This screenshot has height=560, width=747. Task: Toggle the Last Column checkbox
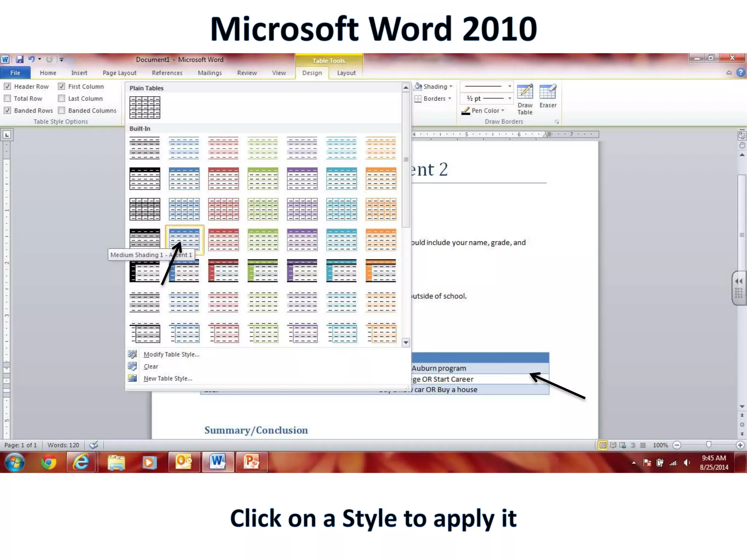pos(62,98)
